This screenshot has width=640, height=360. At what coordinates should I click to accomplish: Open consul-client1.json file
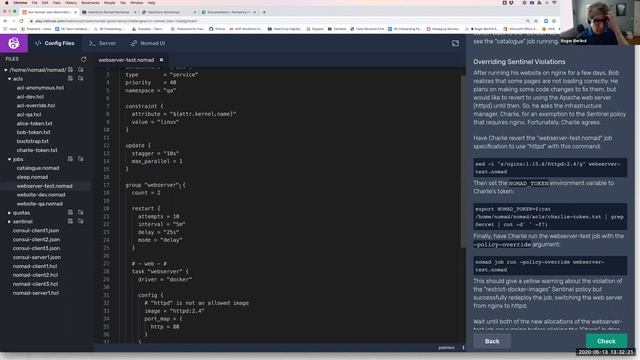[36, 231]
